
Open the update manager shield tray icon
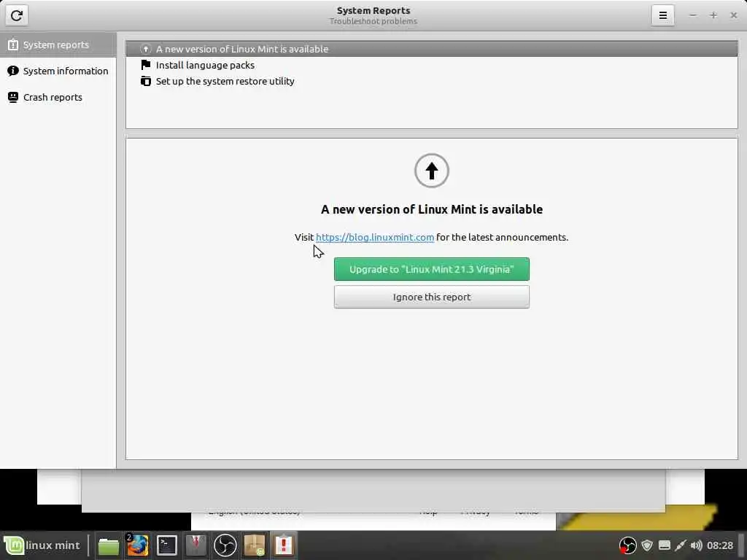(x=646, y=545)
